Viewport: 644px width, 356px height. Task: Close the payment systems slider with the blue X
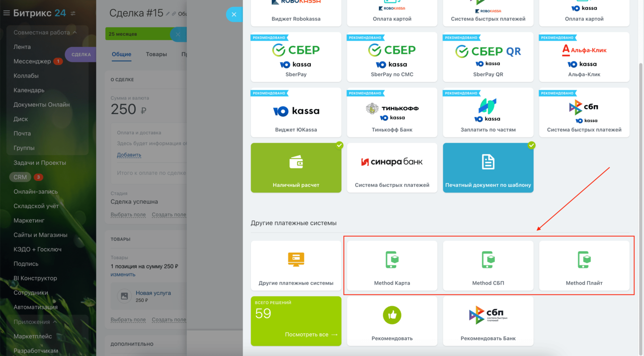[234, 14]
